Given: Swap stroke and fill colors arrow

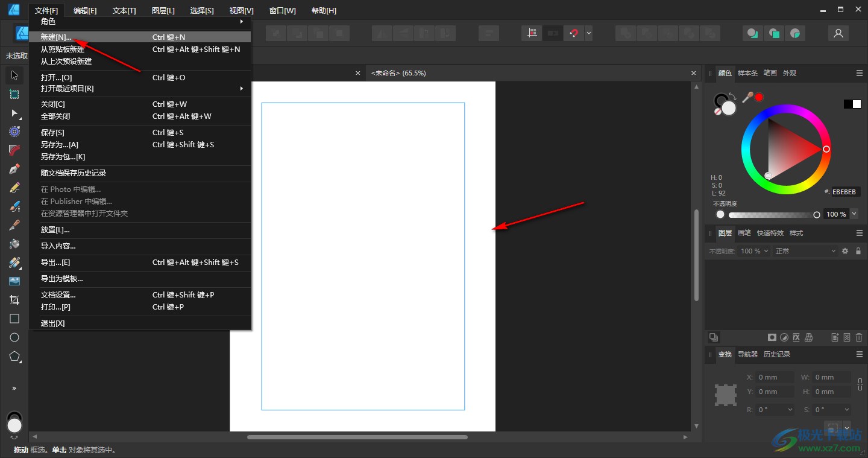Looking at the screenshot, I should [x=732, y=96].
